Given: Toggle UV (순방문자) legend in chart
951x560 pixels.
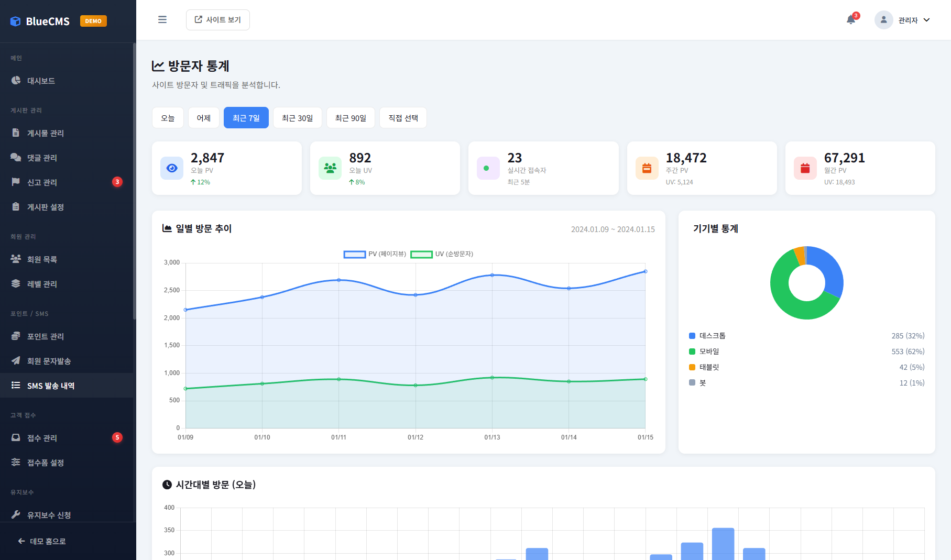Looking at the screenshot, I should click(442, 254).
